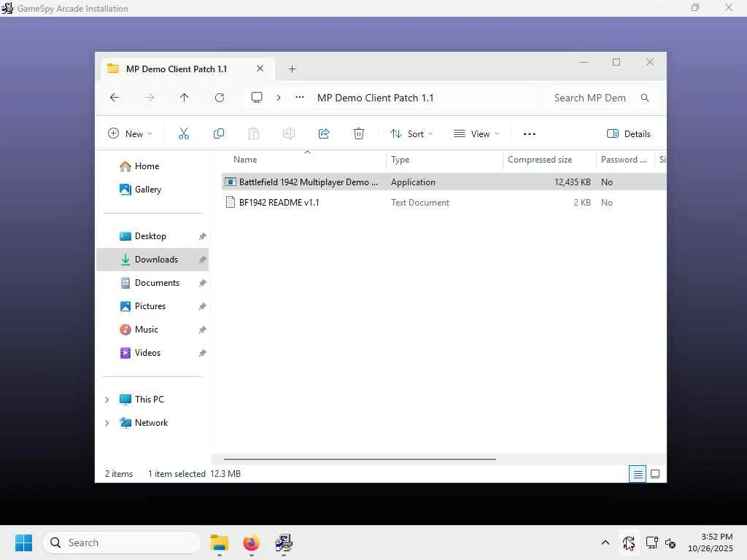Screen dimensions: 747x560
Task: Open Home in the sidebar
Action: pos(147,166)
